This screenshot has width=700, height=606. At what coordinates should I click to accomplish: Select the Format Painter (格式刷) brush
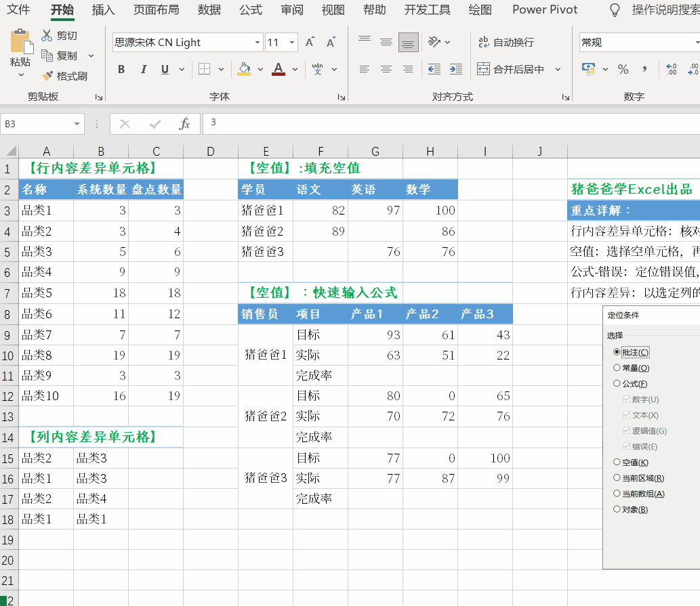(47, 76)
